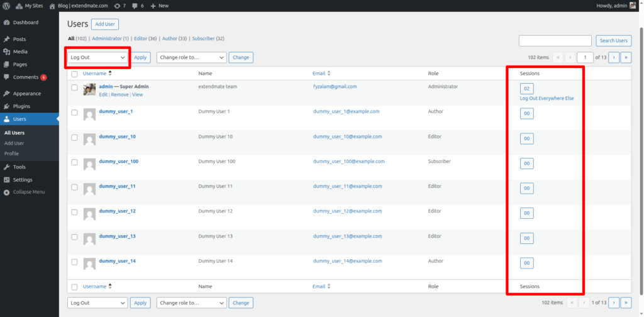Image resolution: width=644 pixels, height=317 pixels.
Task: Open Appearance menu in sidebar
Action: click(x=26, y=94)
